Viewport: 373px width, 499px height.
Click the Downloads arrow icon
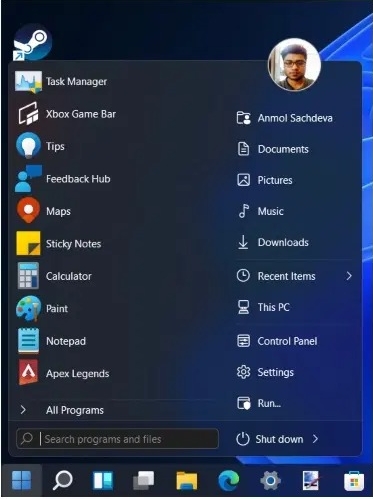(243, 242)
